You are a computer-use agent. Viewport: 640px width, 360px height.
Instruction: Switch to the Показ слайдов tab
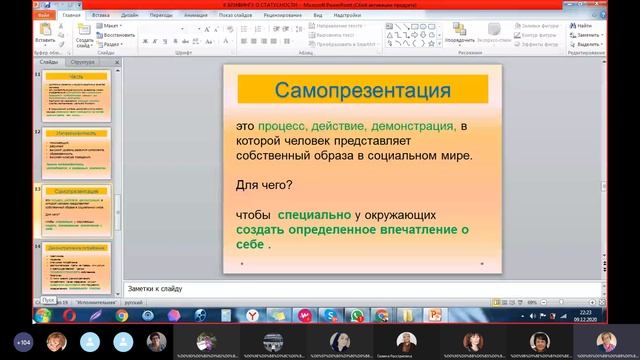point(235,15)
